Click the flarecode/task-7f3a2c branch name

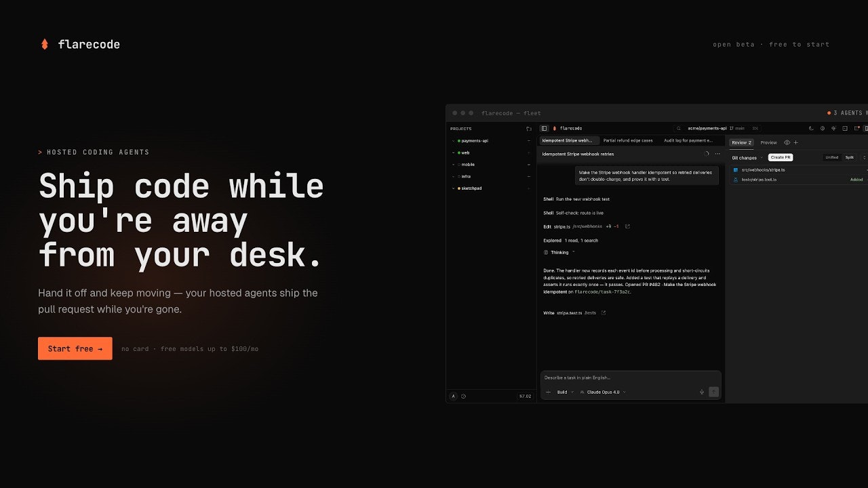coord(602,291)
